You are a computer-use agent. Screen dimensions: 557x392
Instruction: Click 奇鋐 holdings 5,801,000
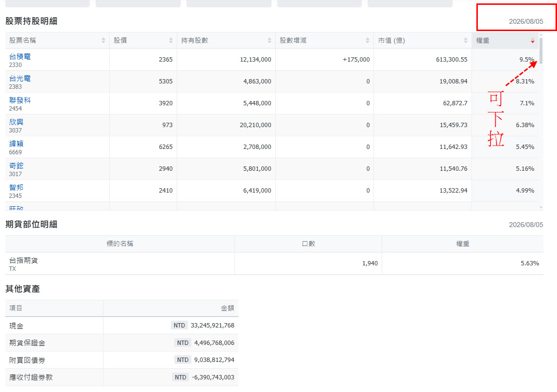click(x=257, y=168)
